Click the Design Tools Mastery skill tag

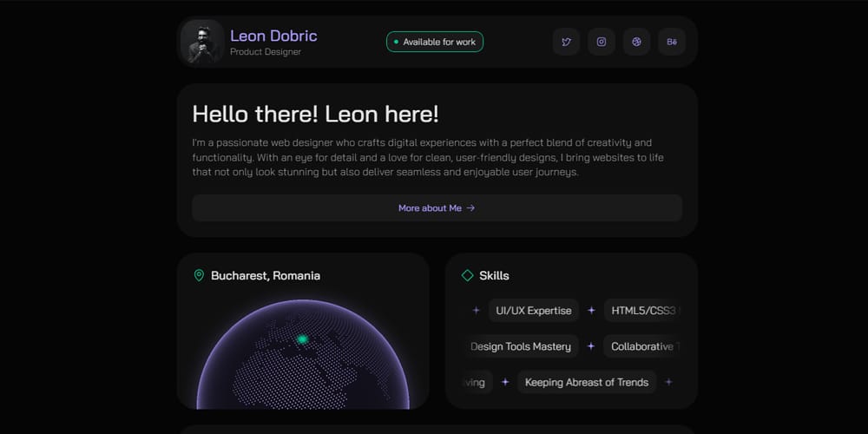(521, 346)
